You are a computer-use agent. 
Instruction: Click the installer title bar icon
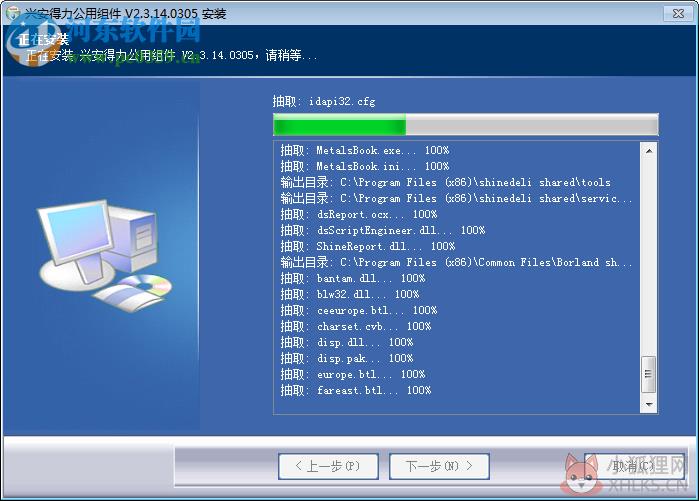click(x=13, y=13)
